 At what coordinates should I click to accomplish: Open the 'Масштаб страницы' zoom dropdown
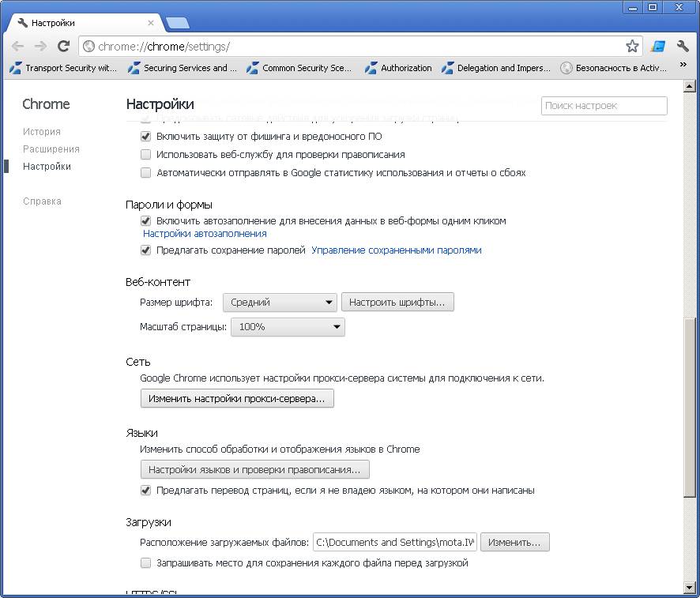pyautogui.click(x=287, y=326)
